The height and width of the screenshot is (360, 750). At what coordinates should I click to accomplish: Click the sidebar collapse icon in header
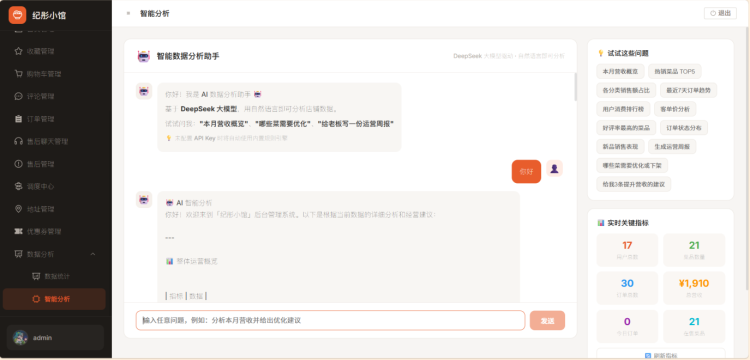tap(128, 13)
